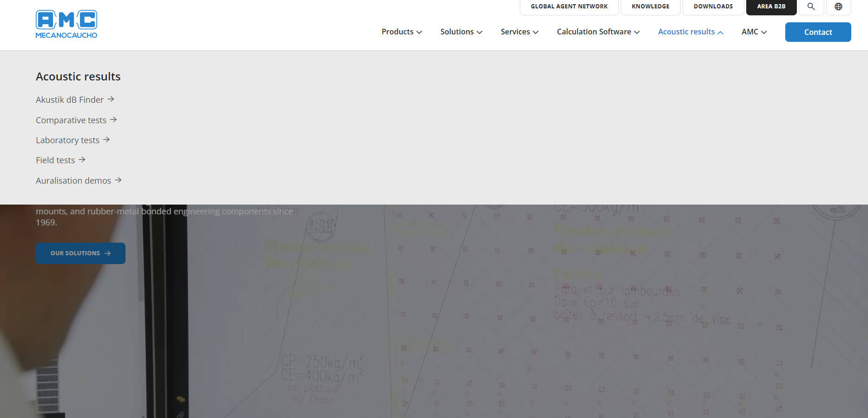Viewport: 868px width, 418px height.
Task: Click the Contact button
Action: pos(818,32)
